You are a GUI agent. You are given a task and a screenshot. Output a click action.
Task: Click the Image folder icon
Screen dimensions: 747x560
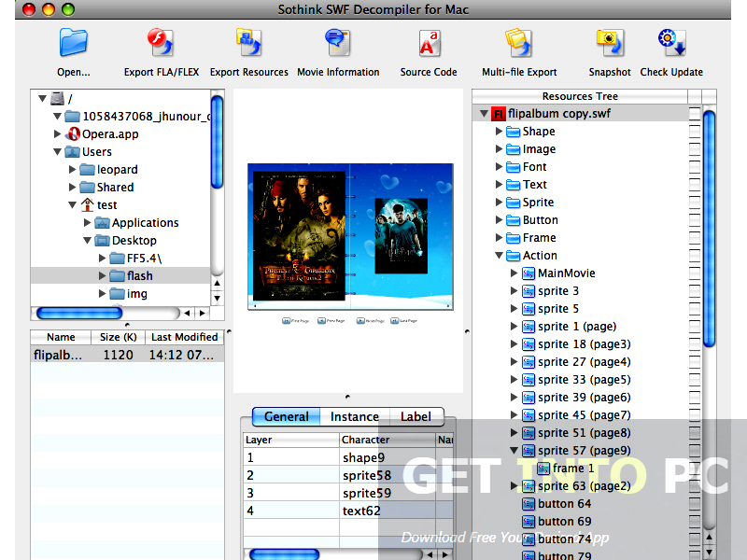513,149
